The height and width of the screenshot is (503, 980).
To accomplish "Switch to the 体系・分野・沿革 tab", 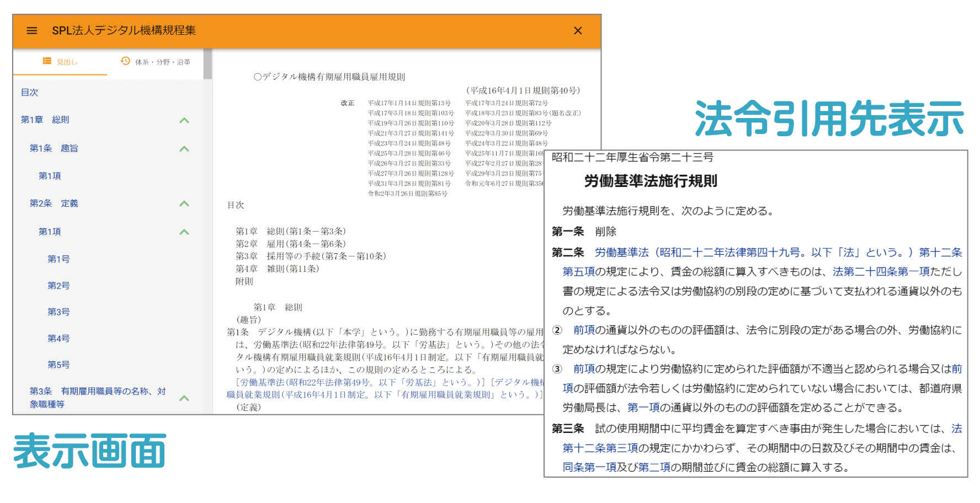I will (x=156, y=62).
